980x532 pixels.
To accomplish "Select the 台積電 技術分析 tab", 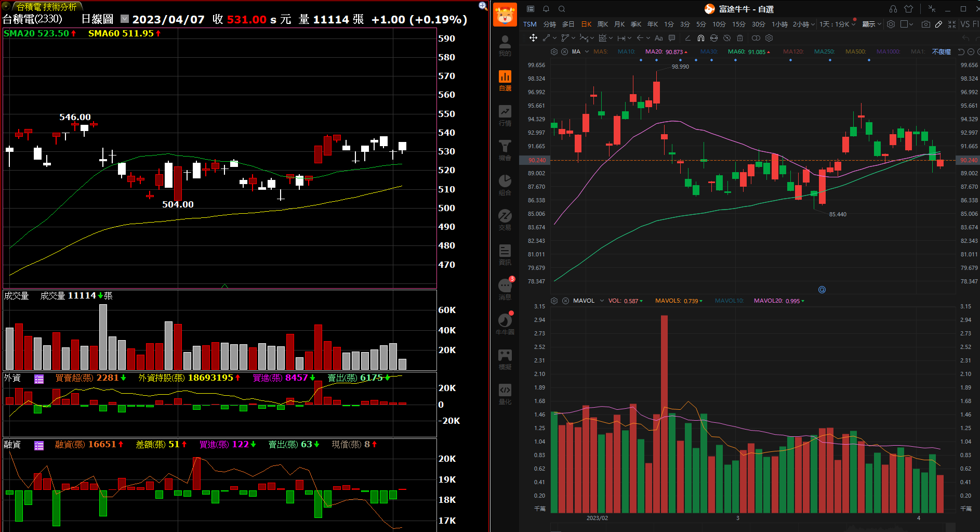I will [46, 6].
